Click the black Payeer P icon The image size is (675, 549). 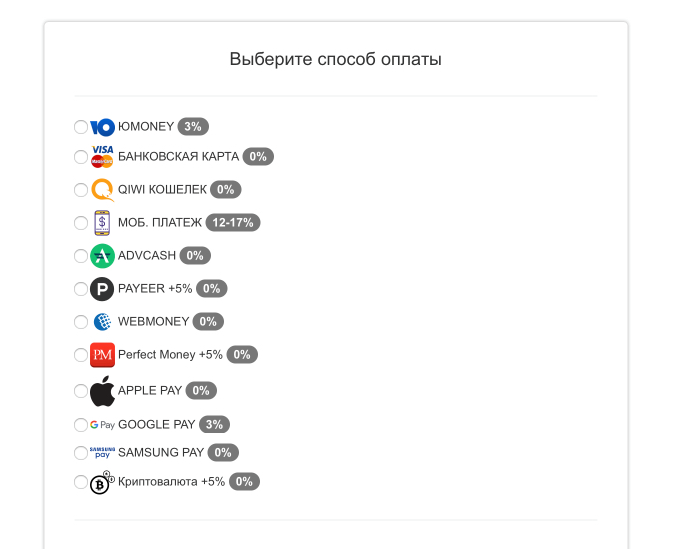pos(102,289)
